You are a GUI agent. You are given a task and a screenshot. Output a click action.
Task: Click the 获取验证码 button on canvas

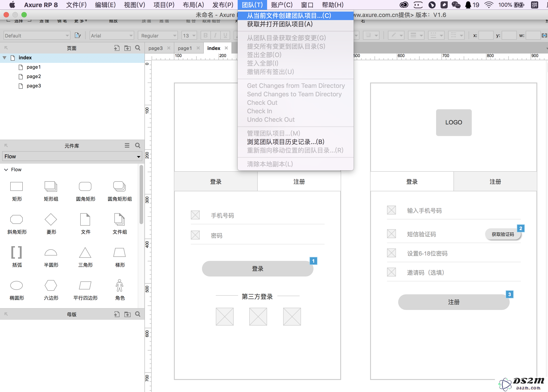(x=503, y=234)
